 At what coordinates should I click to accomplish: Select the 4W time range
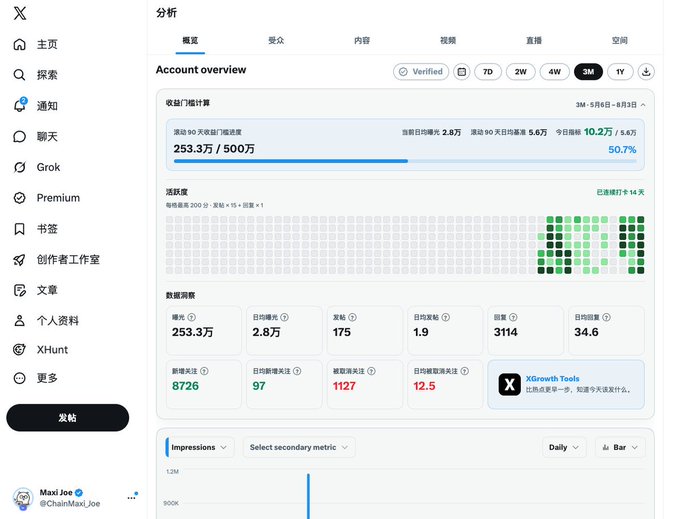pyautogui.click(x=555, y=72)
